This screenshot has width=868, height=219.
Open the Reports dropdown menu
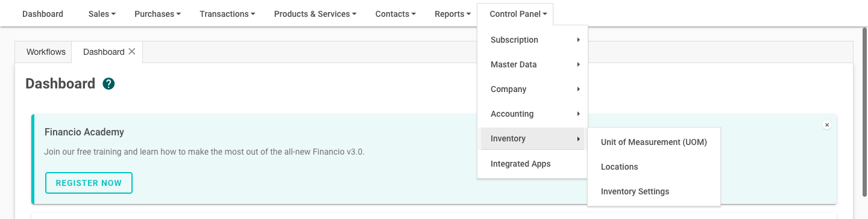(x=453, y=14)
